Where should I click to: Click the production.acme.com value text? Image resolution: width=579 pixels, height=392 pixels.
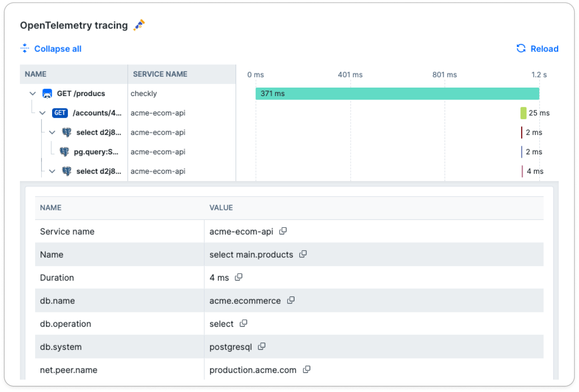(253, 370)
